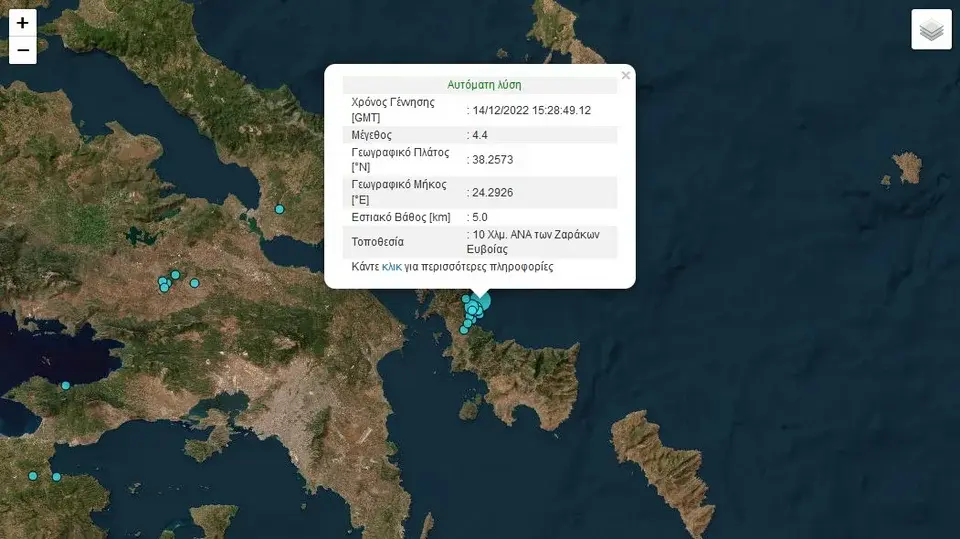Zoom in on the map

(22, 23)
